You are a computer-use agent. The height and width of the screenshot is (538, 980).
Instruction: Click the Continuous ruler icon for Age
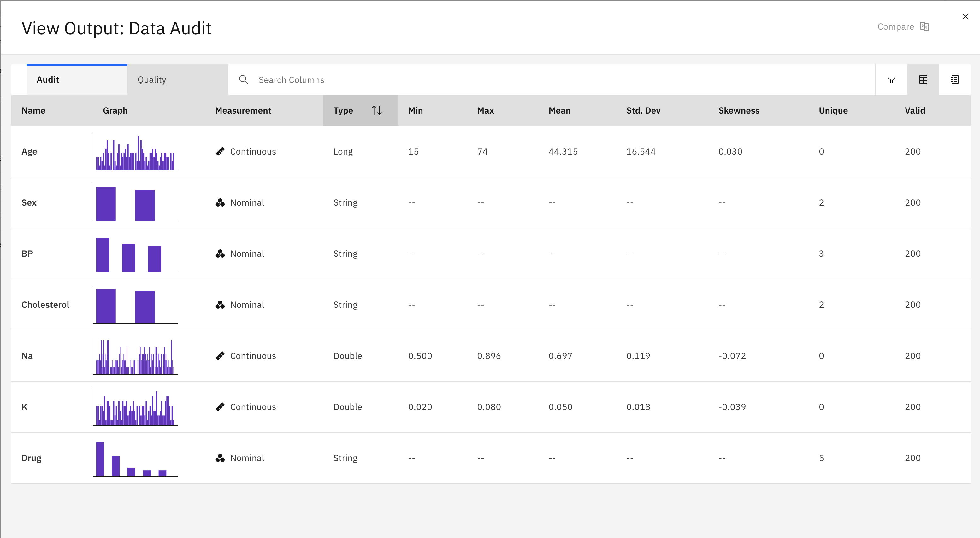pyautogui.click(x=220, y=151)
